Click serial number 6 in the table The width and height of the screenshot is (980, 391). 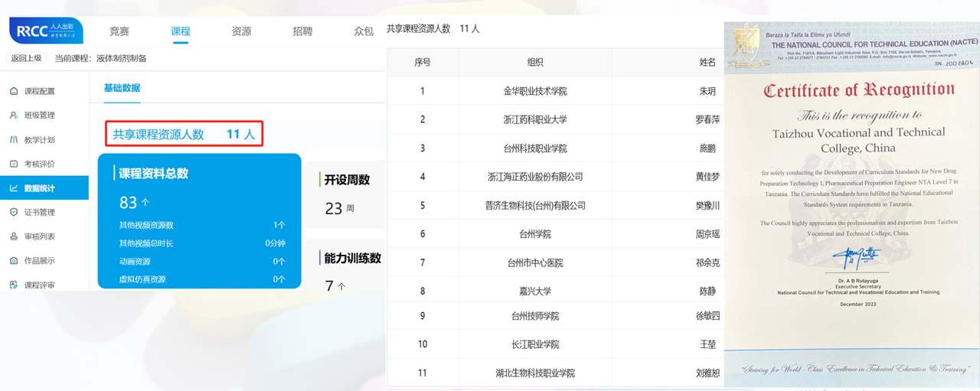(423, 234)
